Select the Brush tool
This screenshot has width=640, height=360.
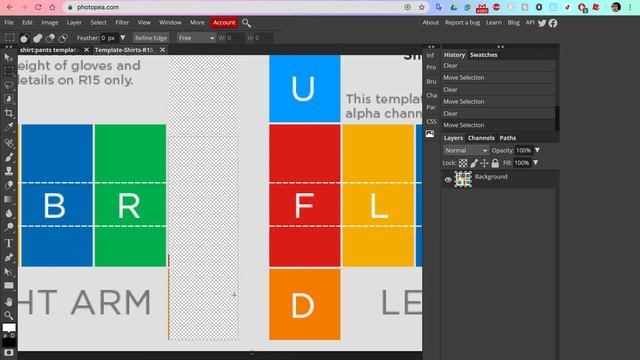(9, 157)
